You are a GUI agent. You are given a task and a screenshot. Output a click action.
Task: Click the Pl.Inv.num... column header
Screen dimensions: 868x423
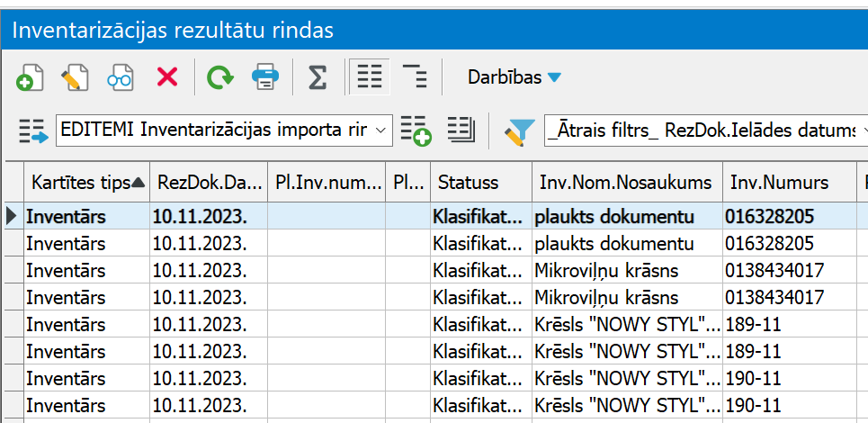point(327,182)
